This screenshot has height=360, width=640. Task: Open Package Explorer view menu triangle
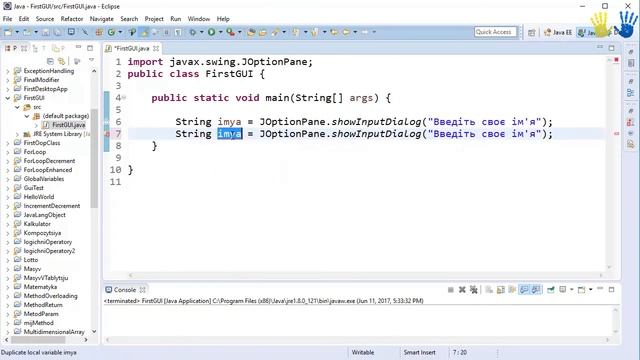click(91, 60)
